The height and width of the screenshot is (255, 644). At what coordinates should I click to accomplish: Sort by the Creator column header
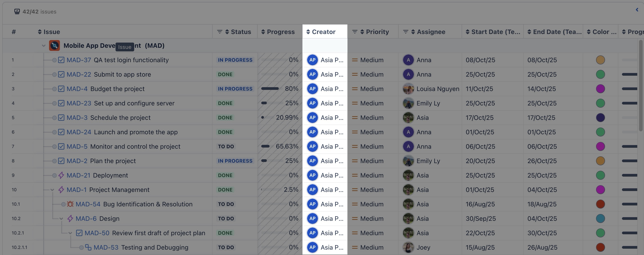pyautogui.click(x=324, y=32)
